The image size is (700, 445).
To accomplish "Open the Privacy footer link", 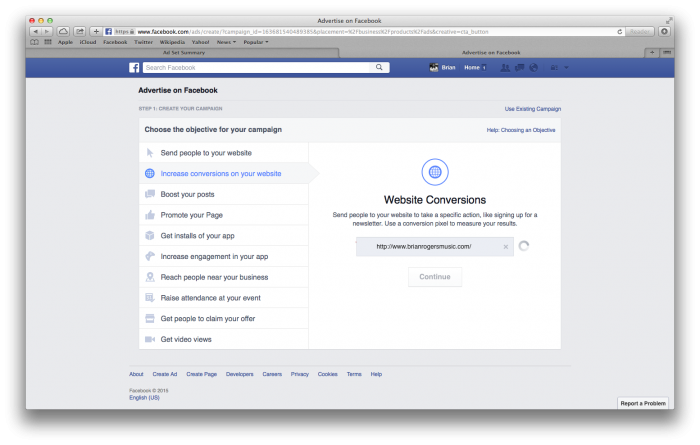I will tap(300, 374).
